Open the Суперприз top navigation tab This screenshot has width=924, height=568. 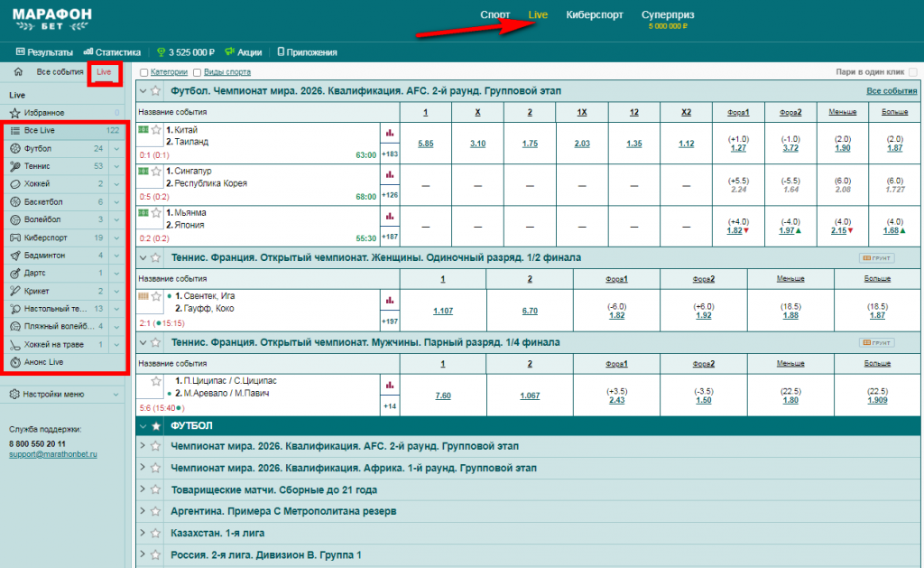pos(668,14)
